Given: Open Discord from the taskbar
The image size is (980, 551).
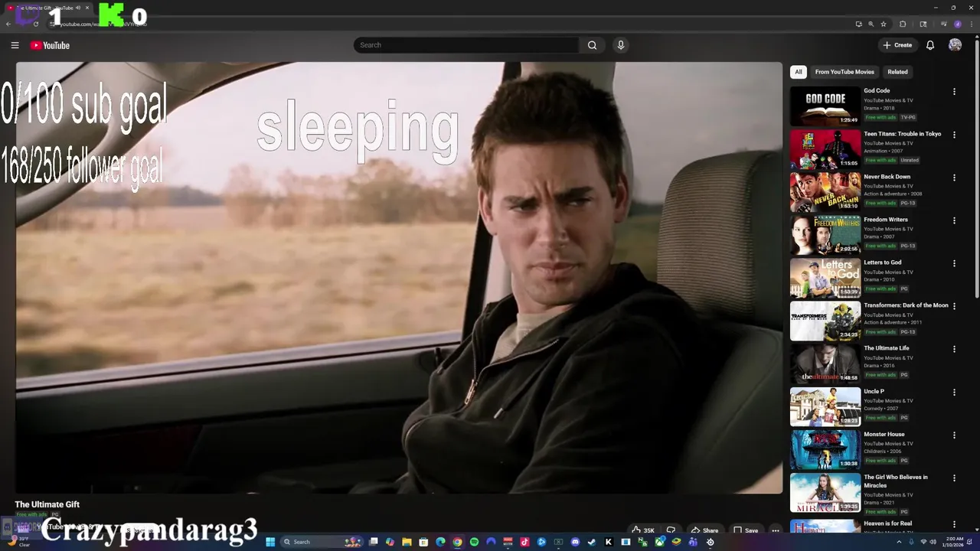Looking at the screenshot, I should point(575,542).
